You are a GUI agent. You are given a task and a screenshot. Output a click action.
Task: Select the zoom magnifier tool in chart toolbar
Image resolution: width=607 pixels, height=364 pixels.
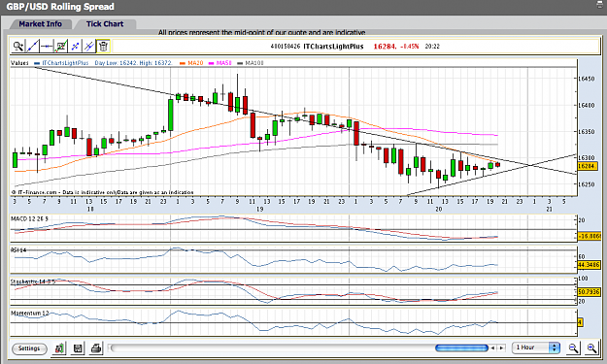pyautogui.click(x=17, y=47)
